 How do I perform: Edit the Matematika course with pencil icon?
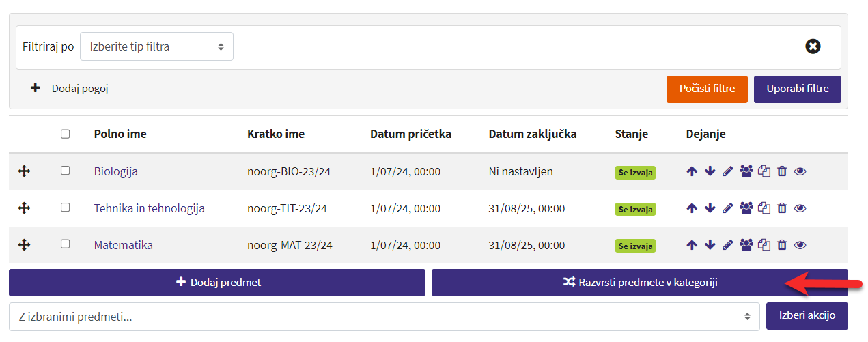(728, 245)
